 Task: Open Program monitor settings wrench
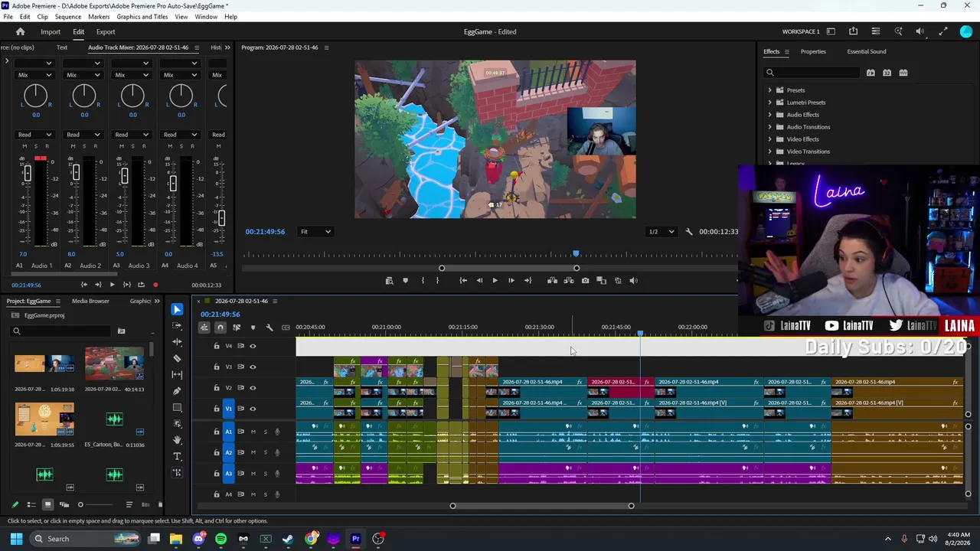[688, 232]
